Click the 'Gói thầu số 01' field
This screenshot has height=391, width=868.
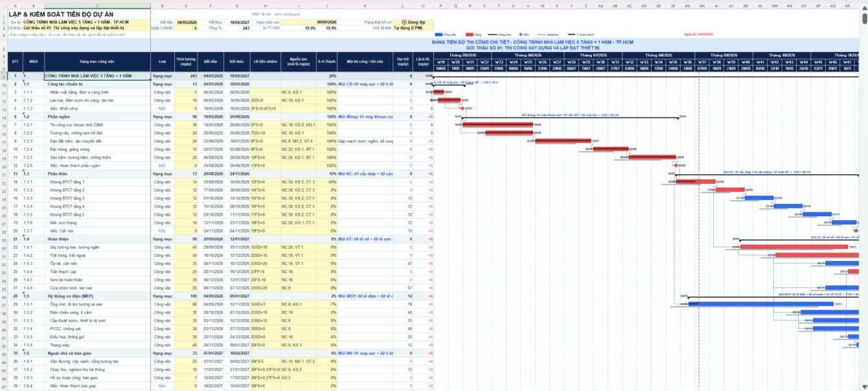86,28
